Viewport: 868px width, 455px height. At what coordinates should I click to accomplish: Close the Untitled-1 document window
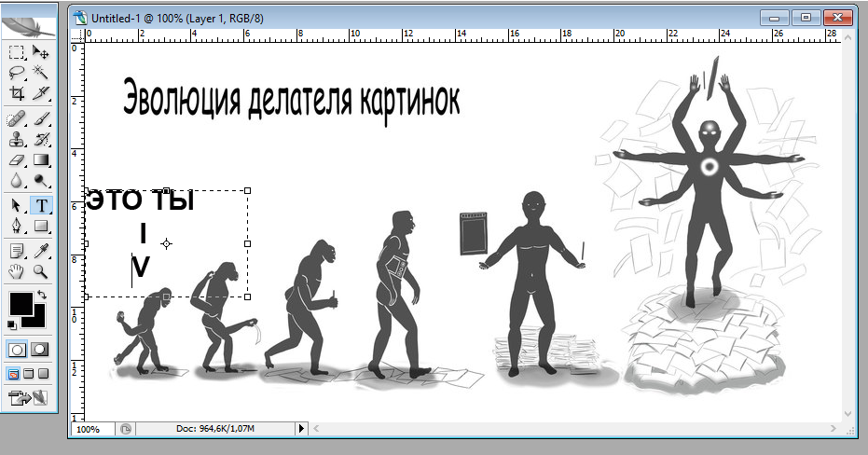[837, 18]
